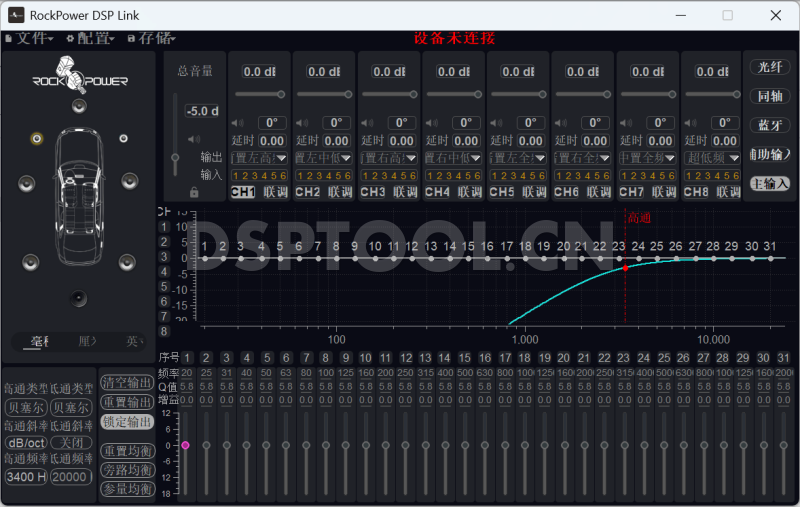800x507 pixels.
Task: Click the master volume lock icon
Action: 194,192
